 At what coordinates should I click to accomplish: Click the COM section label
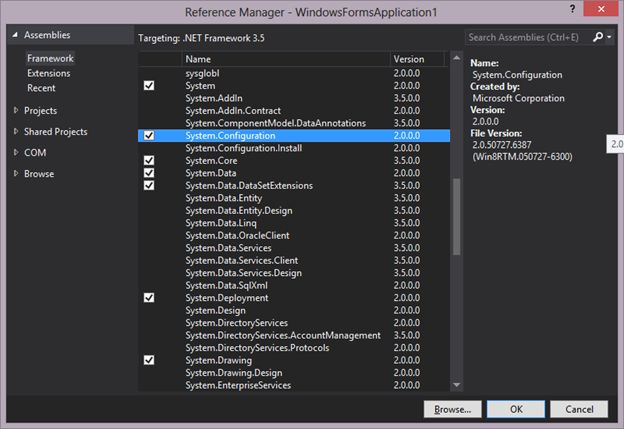tap(35, 152)
